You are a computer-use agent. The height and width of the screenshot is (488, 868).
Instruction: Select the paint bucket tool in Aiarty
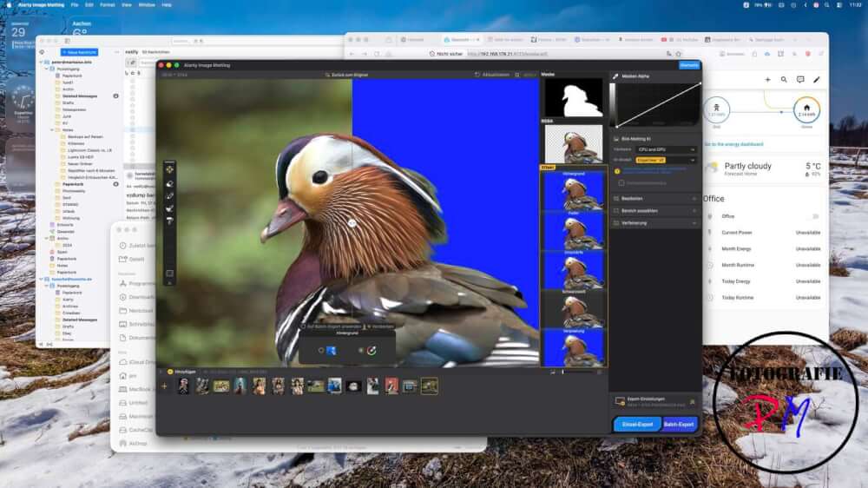click(x=169, y=221)
